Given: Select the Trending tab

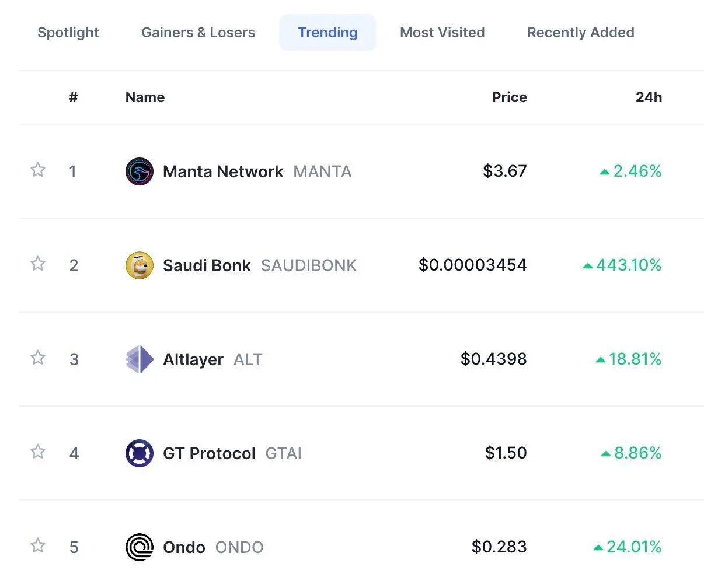Looking at the screenshot, I should pyautogui.click(x=327, y=33).
